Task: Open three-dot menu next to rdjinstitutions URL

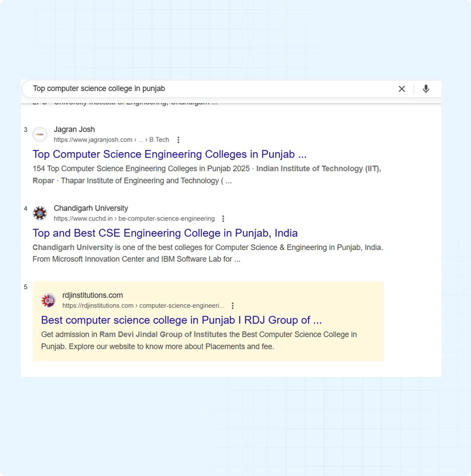Action: tap(233, 306)
